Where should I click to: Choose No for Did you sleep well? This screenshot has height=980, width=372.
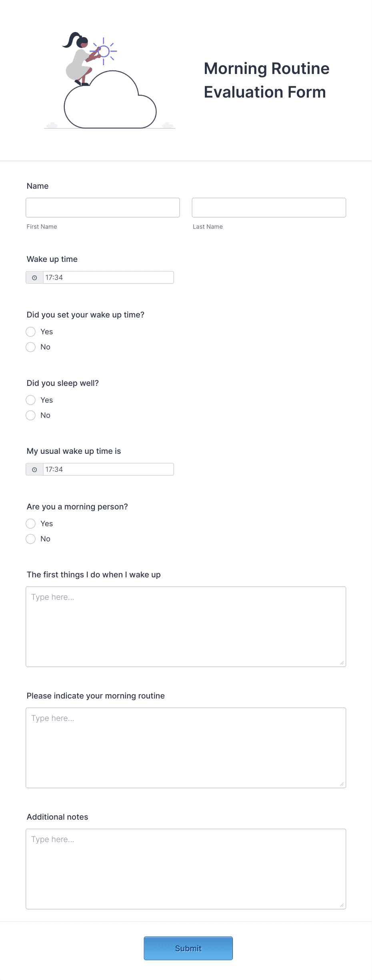pyautogui.click(x=30, y=415)
